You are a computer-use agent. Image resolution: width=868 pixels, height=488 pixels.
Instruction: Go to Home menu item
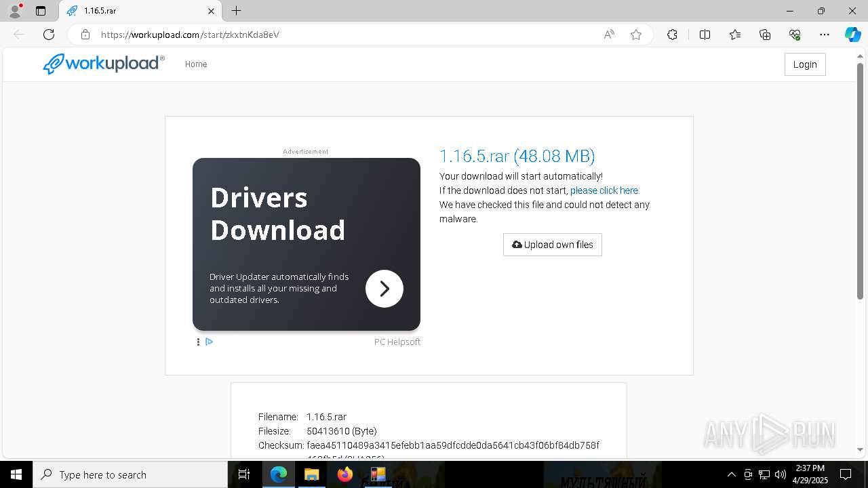tap(196, 64)
